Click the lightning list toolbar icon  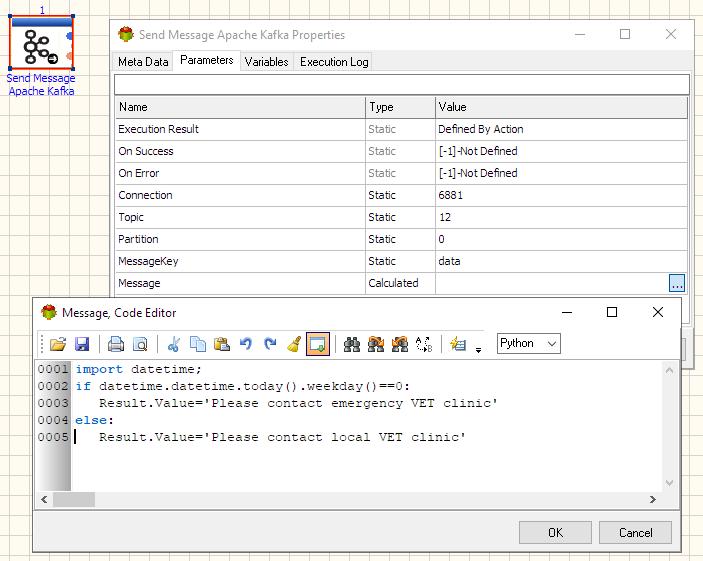click(x=458, y=344)
